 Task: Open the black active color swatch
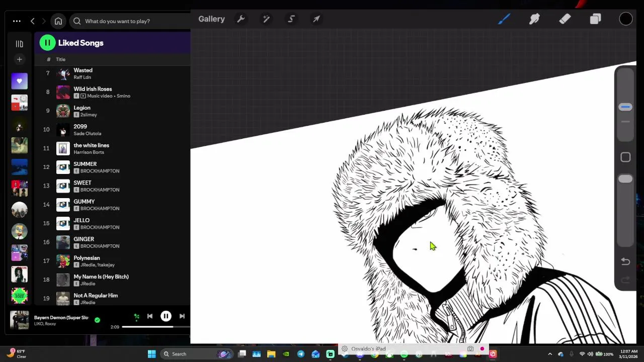point(626,19)
